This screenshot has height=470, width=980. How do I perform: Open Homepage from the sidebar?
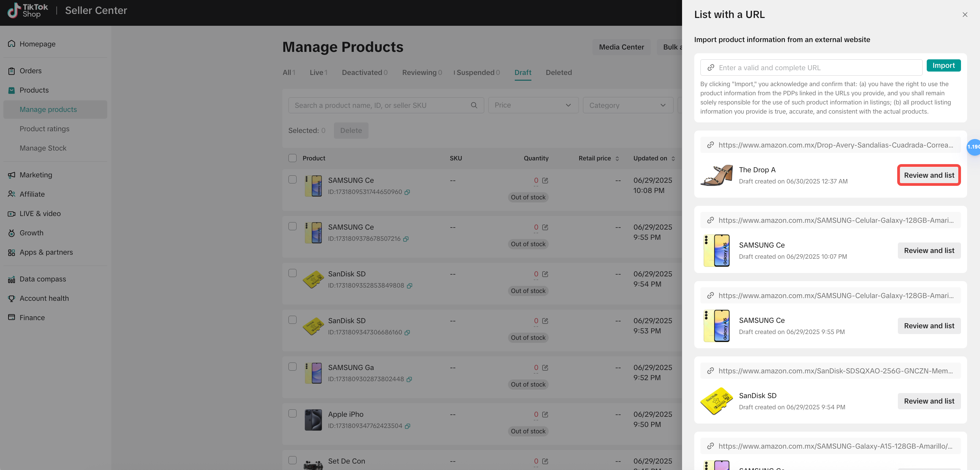click(37, 44)
